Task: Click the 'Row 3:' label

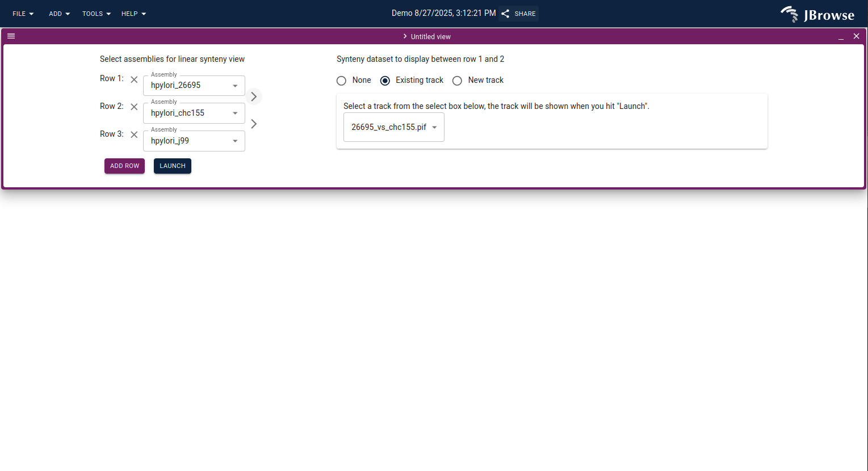Action: click(x=112, y=134)
